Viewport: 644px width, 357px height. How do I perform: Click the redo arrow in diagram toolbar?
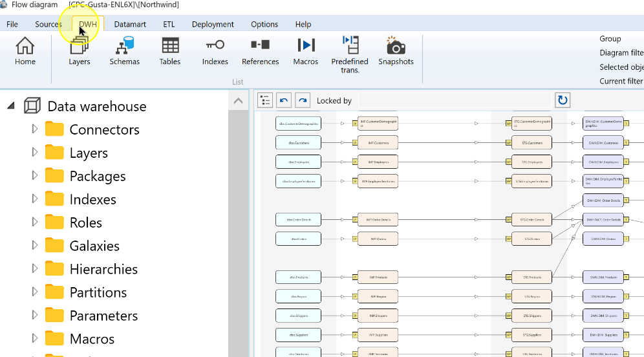coord(303,100)
